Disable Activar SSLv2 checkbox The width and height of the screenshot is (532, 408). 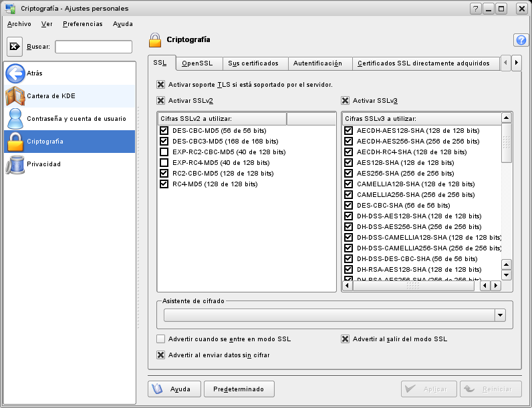pyautogui.click(x=160, y=101)
